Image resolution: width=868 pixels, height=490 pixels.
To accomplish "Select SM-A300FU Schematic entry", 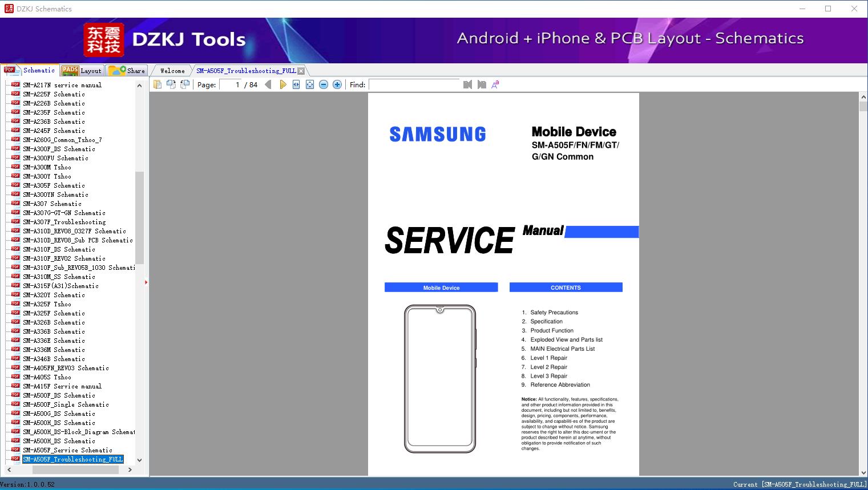I will 55,158.
